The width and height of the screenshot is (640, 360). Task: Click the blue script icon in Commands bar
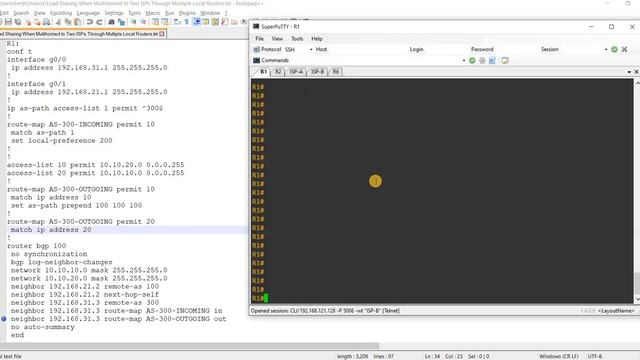[x=492, y=60]
